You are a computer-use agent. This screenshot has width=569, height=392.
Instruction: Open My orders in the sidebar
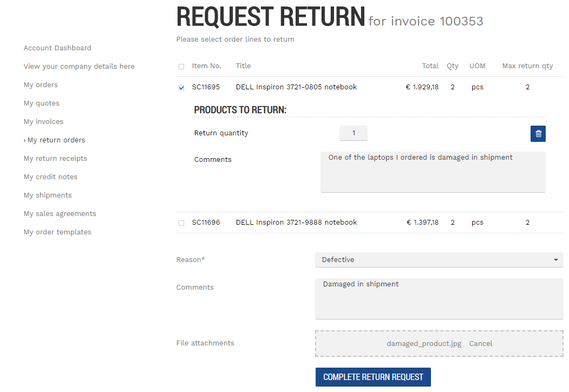point(41,85)
